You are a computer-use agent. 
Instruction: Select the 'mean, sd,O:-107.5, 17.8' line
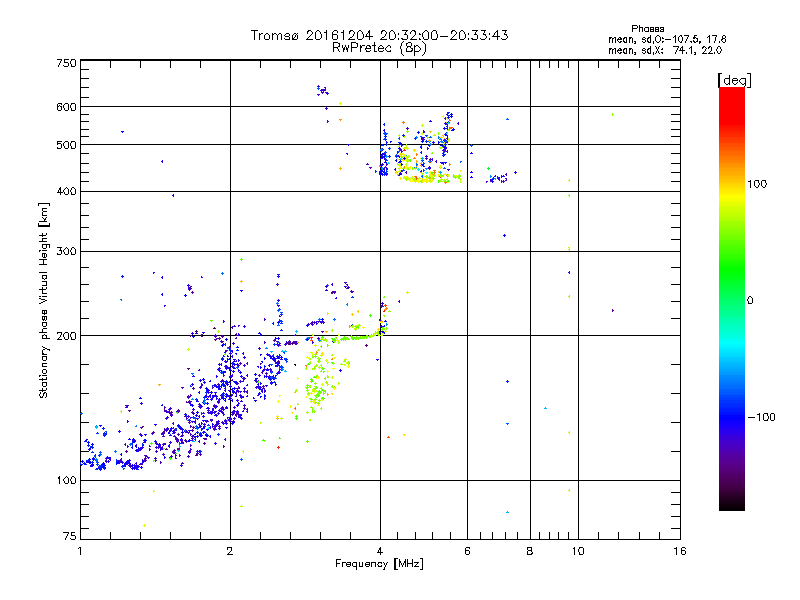[x=667, y=39]
